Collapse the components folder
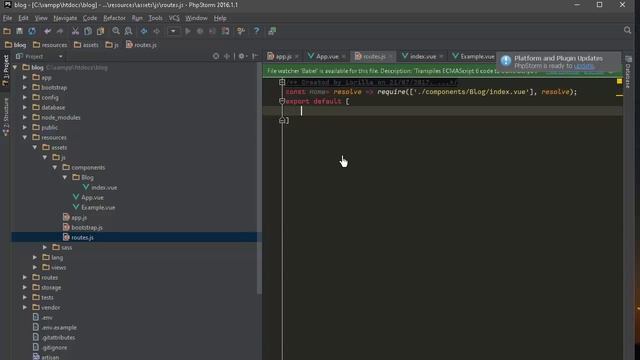The image size is (640, 360). pyautogui.click(x=55, y=167)
